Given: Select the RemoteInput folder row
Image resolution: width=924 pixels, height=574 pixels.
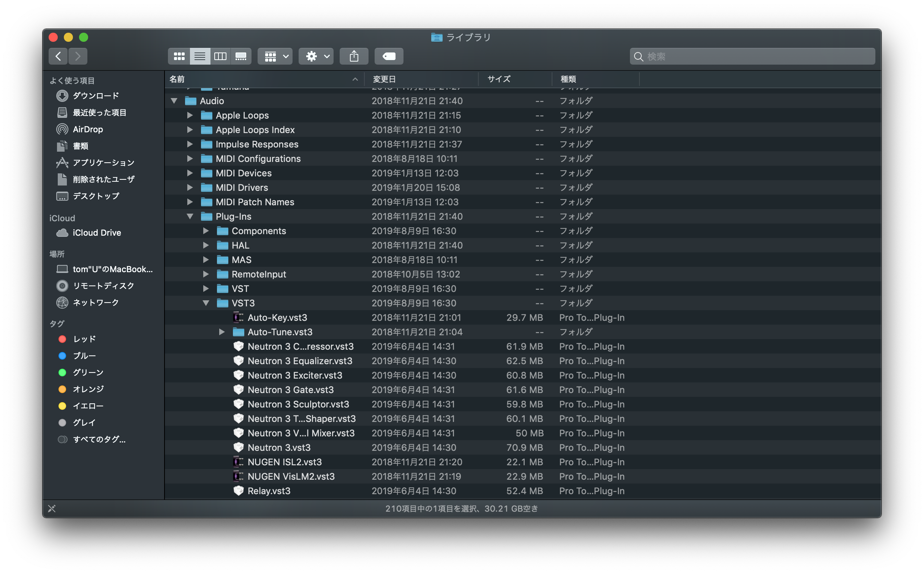Looking at the screenshot, I should tap(523, 274).
